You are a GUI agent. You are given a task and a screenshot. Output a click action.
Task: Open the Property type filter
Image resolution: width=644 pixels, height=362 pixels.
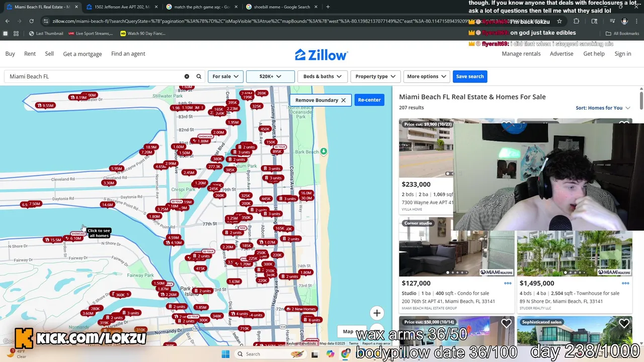tap(375, 76)
